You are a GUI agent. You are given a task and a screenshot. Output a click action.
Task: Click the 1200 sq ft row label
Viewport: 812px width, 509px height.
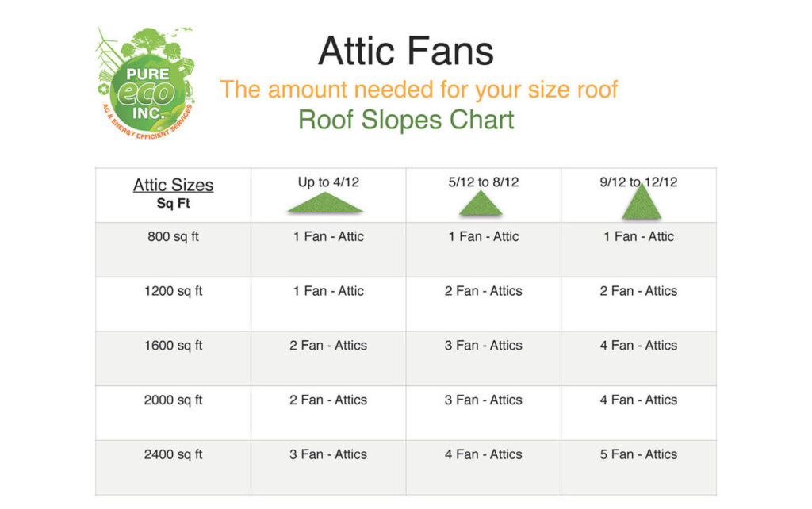tap(173, 291)
